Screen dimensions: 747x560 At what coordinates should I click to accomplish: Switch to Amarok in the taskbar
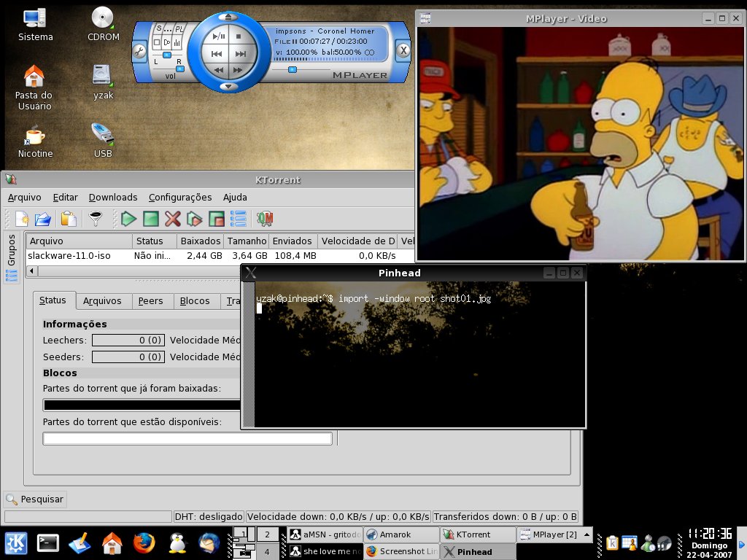click(x=400, y=534)
